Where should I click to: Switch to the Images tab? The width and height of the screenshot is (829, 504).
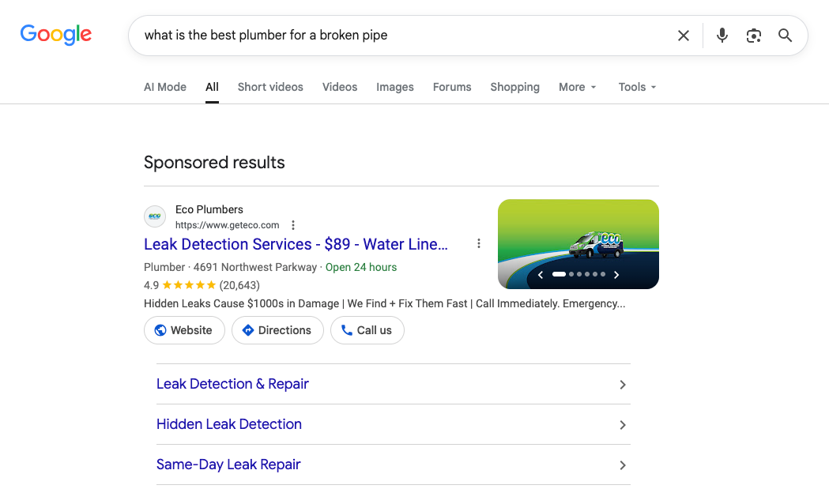(x=395, y=87)
